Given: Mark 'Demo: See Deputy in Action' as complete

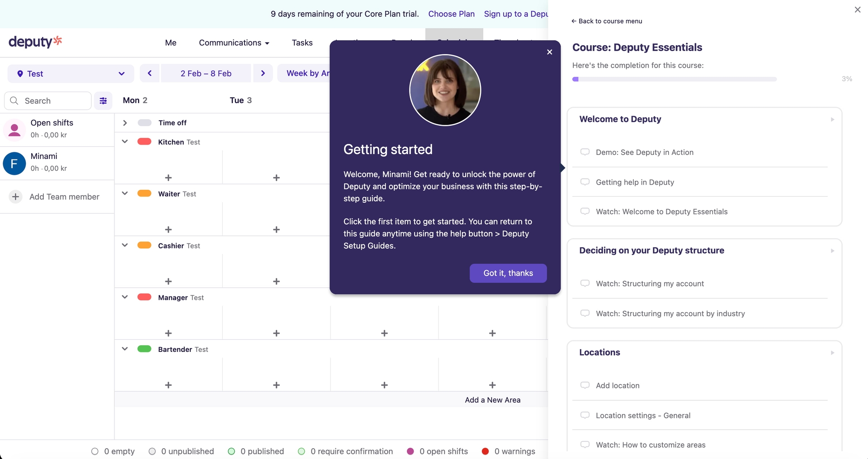Looking at the screenshot, I should click(585, 152).
